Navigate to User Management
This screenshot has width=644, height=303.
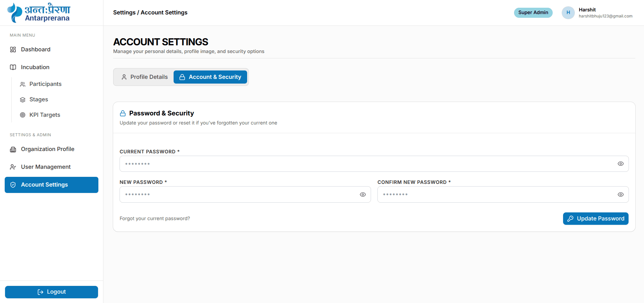coord(51,167)
